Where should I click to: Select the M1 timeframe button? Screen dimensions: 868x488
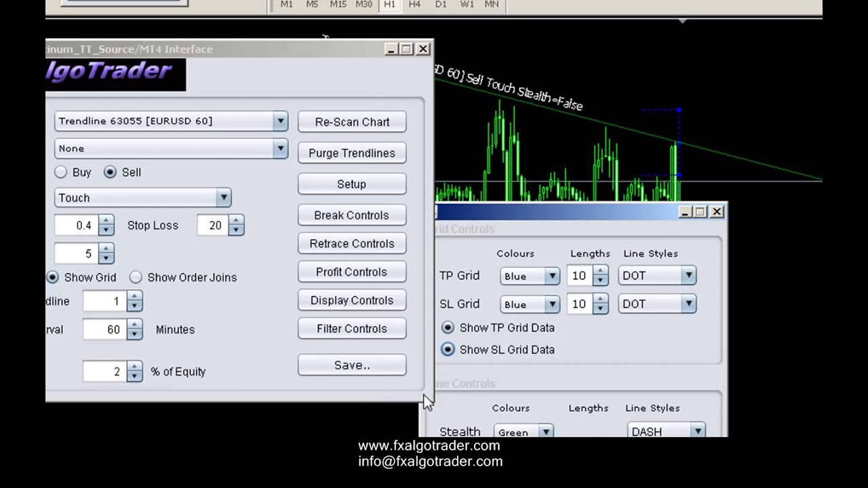click(287, 4)
